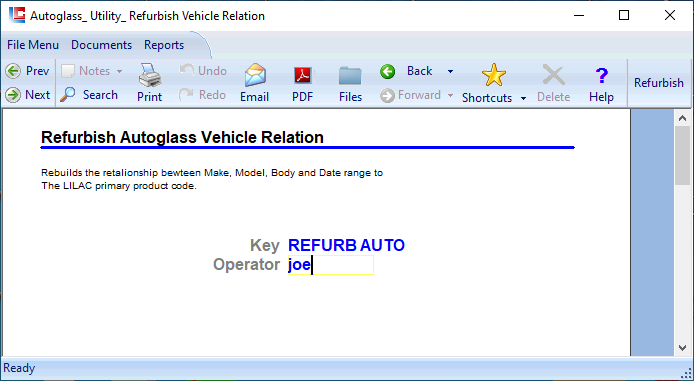694x381 pixels.
Task: Open the Reports menu
Action: (164, 45)
